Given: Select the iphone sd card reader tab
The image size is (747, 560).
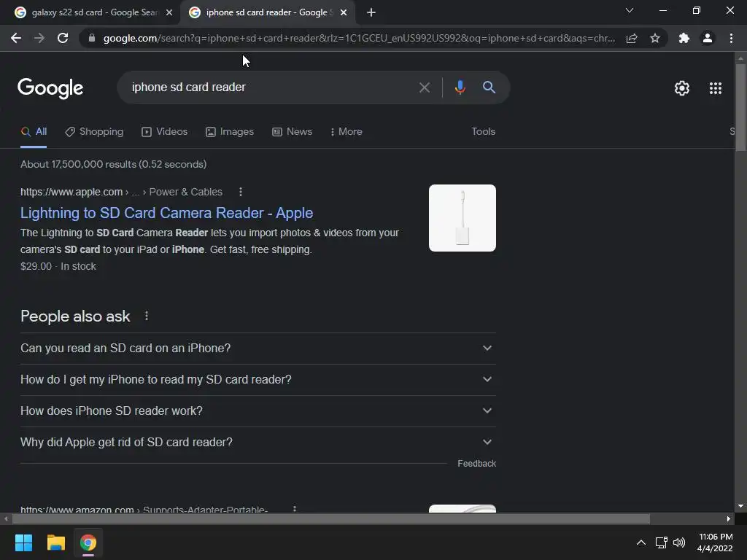Looking at the screenshot, I should pos(267,13).
